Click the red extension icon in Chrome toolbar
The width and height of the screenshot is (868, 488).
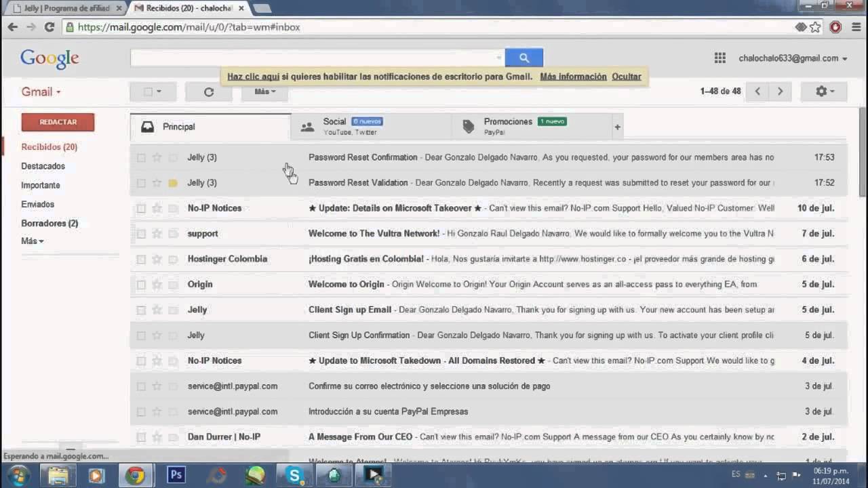[x=835, y=27]
